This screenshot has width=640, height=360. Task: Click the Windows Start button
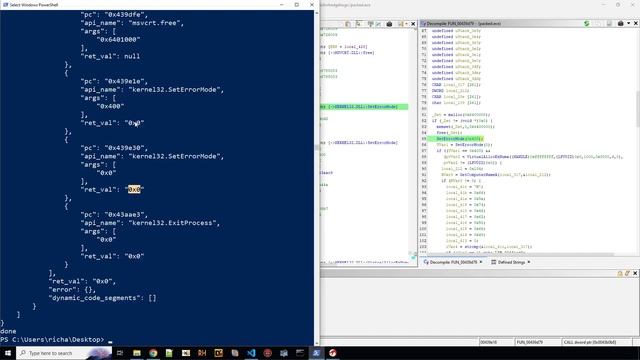point(7,353)
